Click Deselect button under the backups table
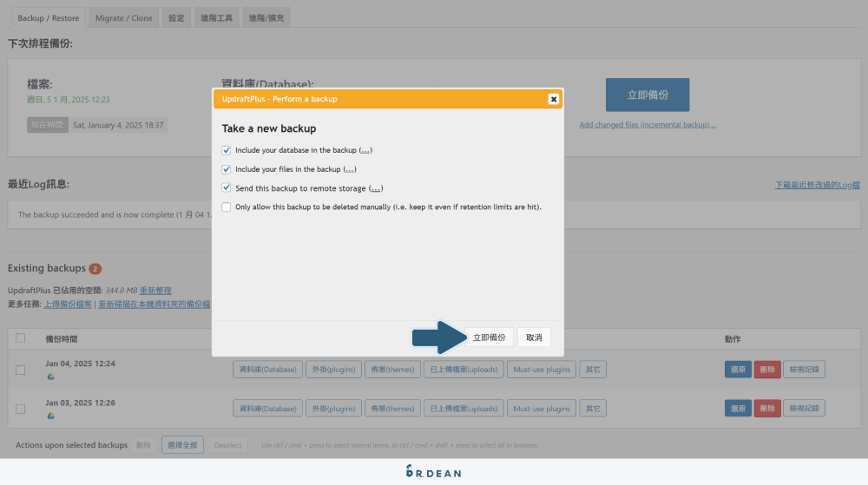Screen dimensions: 868x485 coord(227,445)
